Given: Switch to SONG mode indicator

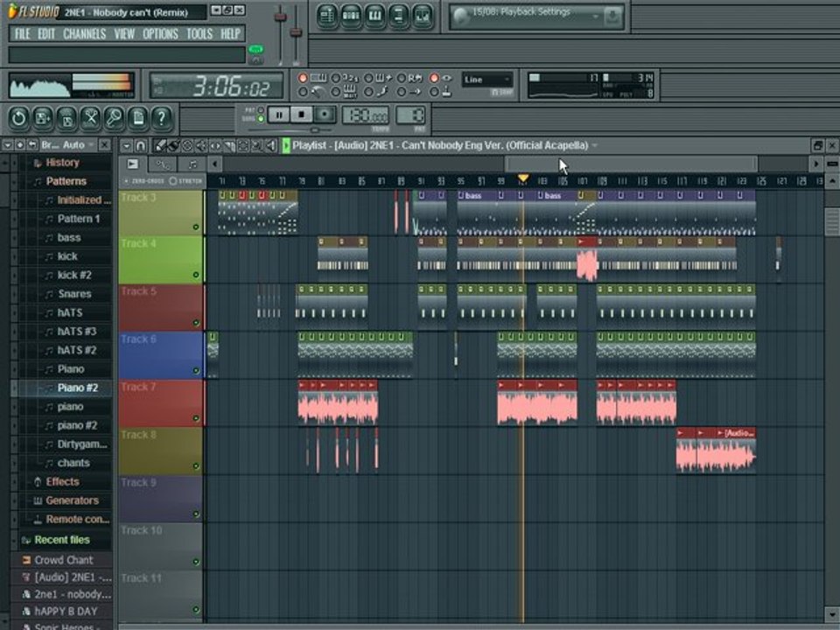Looking at the screenshot, I should click(x=261, y=119).
